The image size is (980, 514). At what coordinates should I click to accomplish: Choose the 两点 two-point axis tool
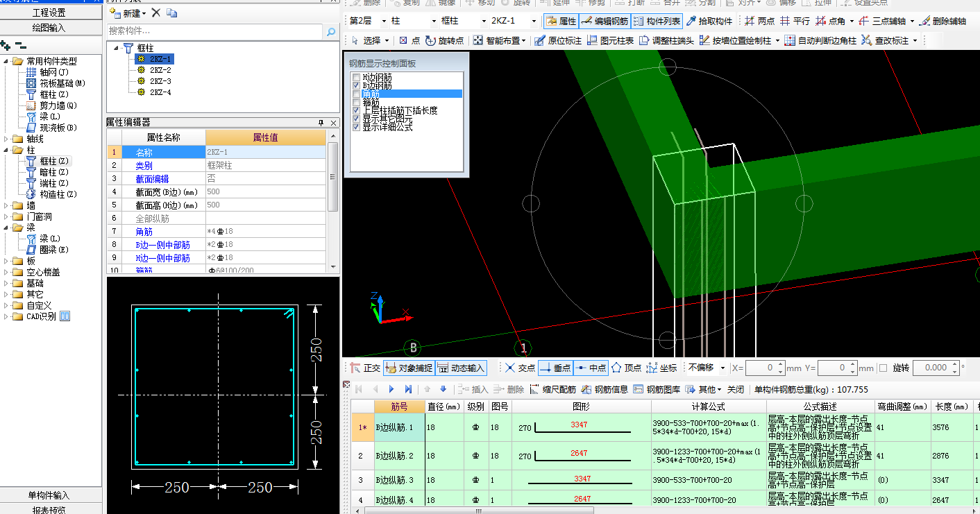pos(759,22)
